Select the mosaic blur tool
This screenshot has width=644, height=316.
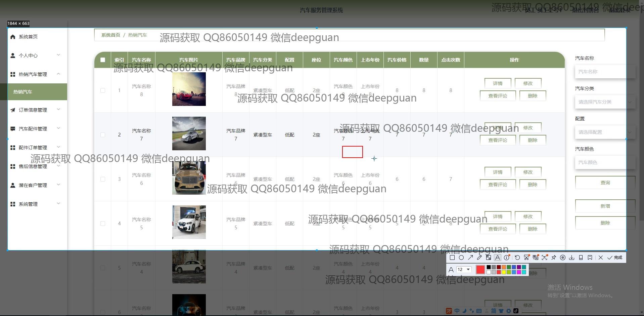(x=489, y=258)
